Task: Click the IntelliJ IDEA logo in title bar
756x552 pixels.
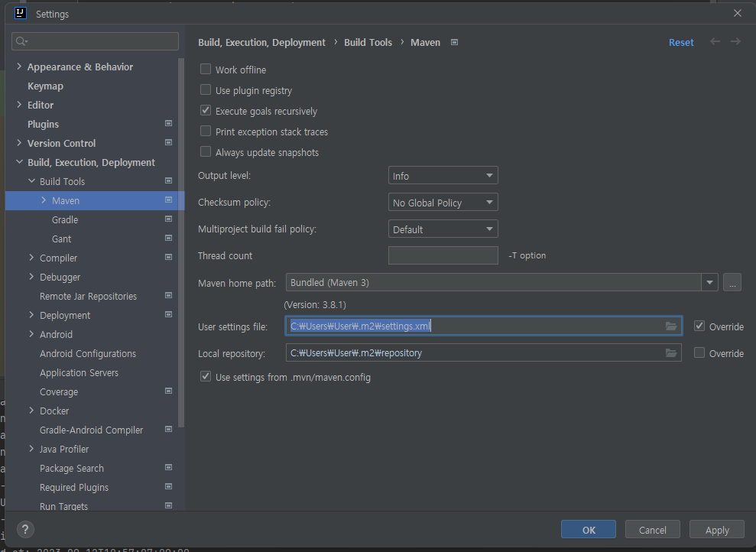Action: (21, 13)
